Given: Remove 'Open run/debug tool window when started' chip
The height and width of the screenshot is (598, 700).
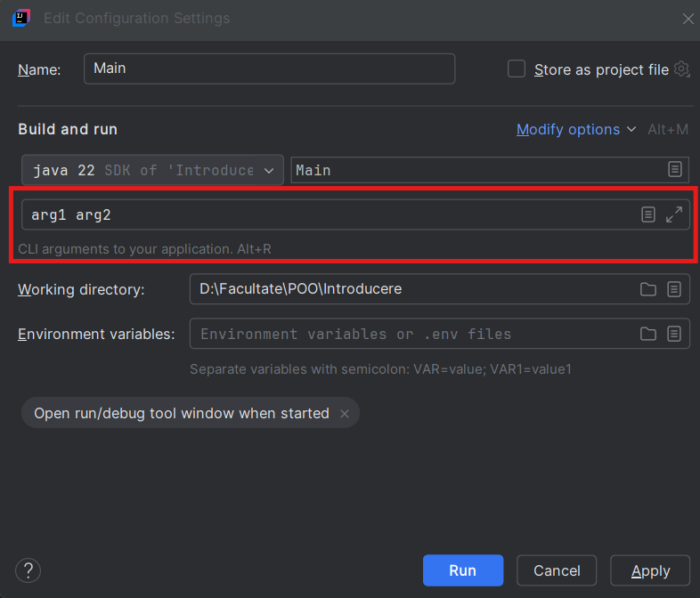Looking at the screenshot, I should pos(344,414).
